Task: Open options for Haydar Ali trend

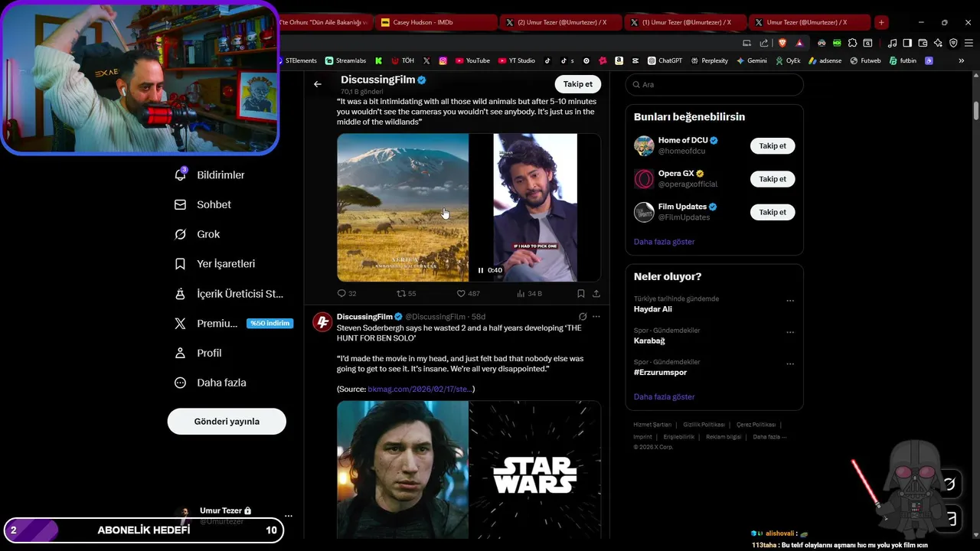Action: [790, 301]
